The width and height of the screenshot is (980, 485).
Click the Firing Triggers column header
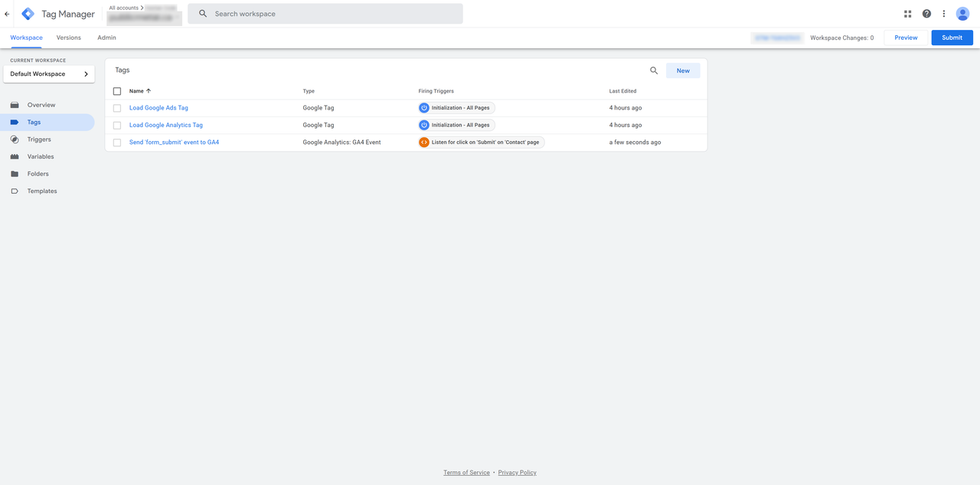coord(436,91)
